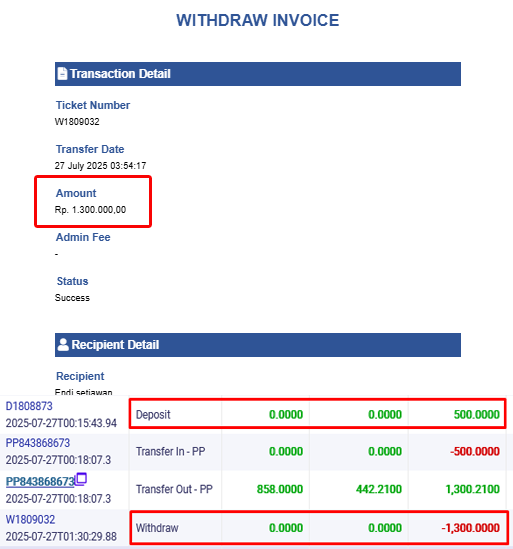Click the 500.0000 deposit amount
513x549 pixels.
(477, 415)
